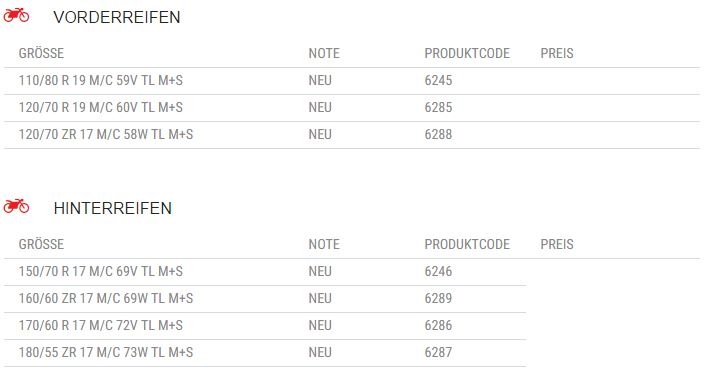Viewport: 711px width, 376px height.
Task: Select the Hinterreifen section heading
Action: [x=112, y=208]
